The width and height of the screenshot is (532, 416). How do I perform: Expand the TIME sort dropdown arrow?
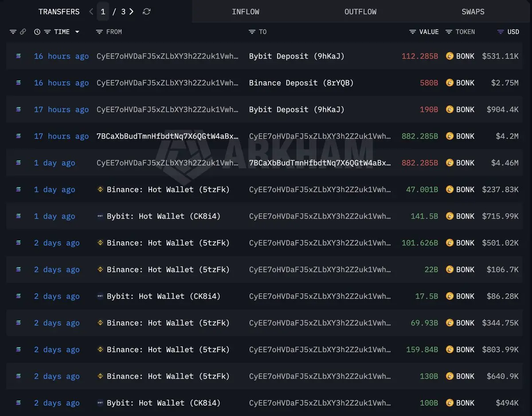point(77,32)
